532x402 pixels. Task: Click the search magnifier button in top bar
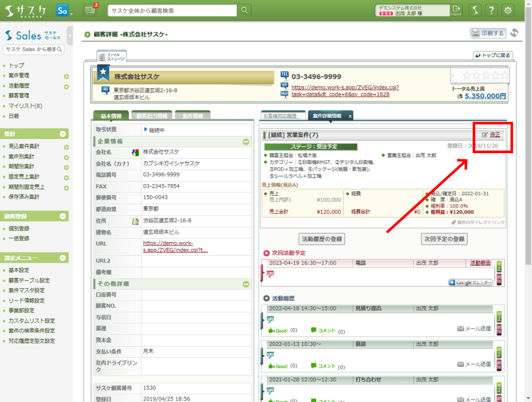[244, 11]
